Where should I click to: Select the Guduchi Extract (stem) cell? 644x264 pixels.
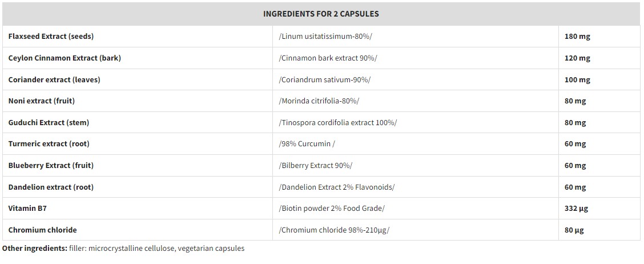click(49, 122)
